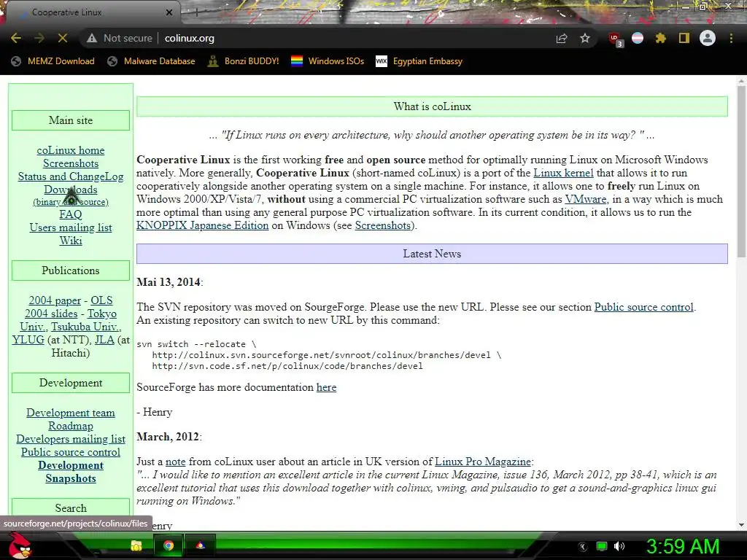Expand hidden system tray icons arrow
Viewport: 747px width, 560px height.
coord(583,547)
